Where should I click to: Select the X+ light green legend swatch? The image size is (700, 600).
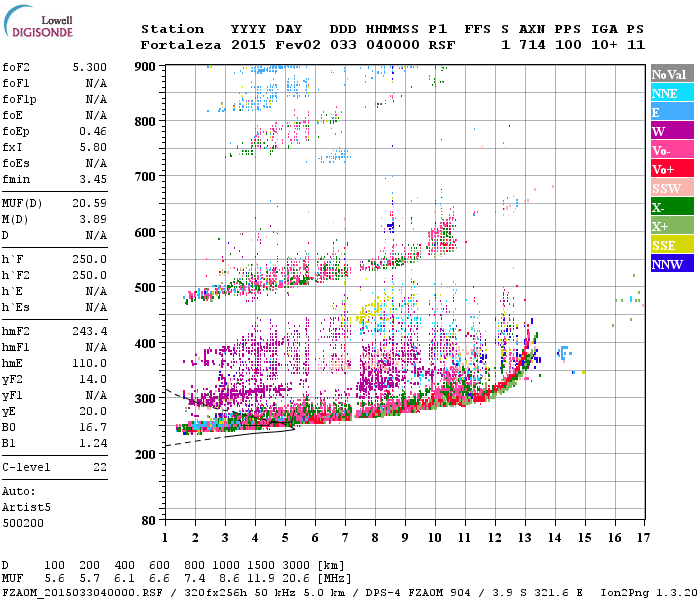tap(672, 226)
